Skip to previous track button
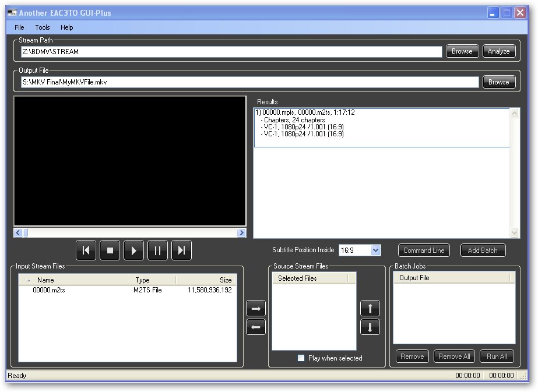The width and height of the screenshot is (538, 392). tap(86, 250)
